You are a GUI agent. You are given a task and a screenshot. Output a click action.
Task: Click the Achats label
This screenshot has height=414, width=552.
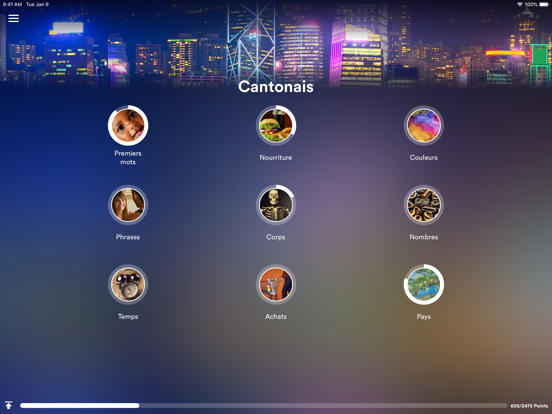point(276,316)
